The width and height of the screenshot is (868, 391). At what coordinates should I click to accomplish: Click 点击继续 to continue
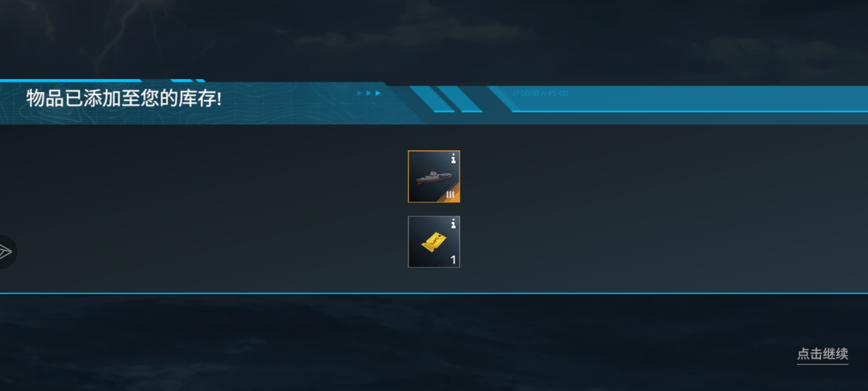(822, 353)
